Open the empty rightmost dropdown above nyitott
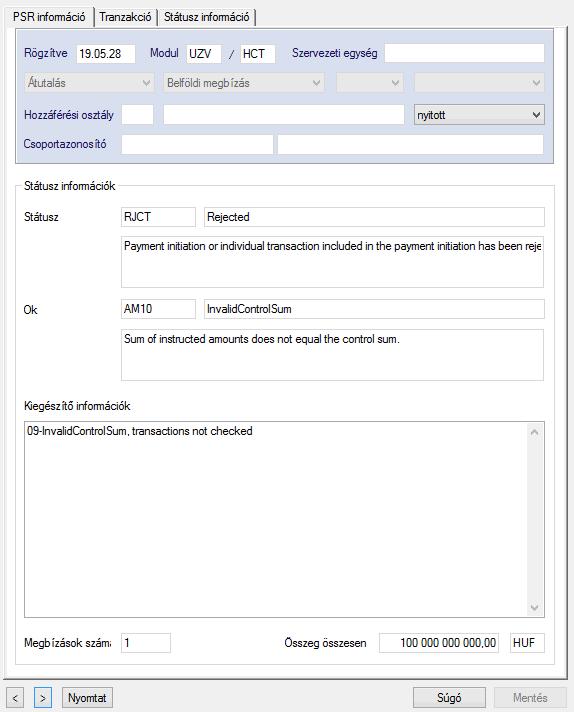The image size is (574, 712). (479, 83)
